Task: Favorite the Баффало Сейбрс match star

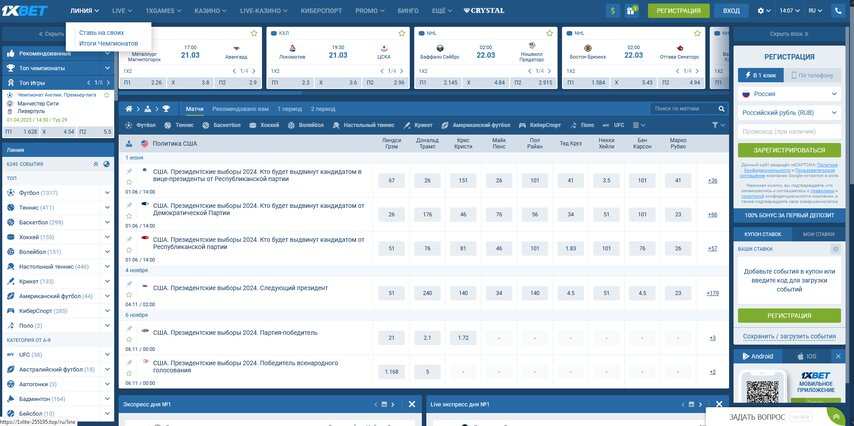Action: click(550, 33)
